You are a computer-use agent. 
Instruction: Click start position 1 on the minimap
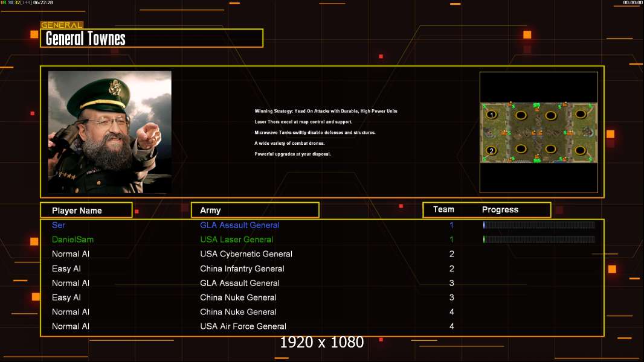click(x=492, y=115)
